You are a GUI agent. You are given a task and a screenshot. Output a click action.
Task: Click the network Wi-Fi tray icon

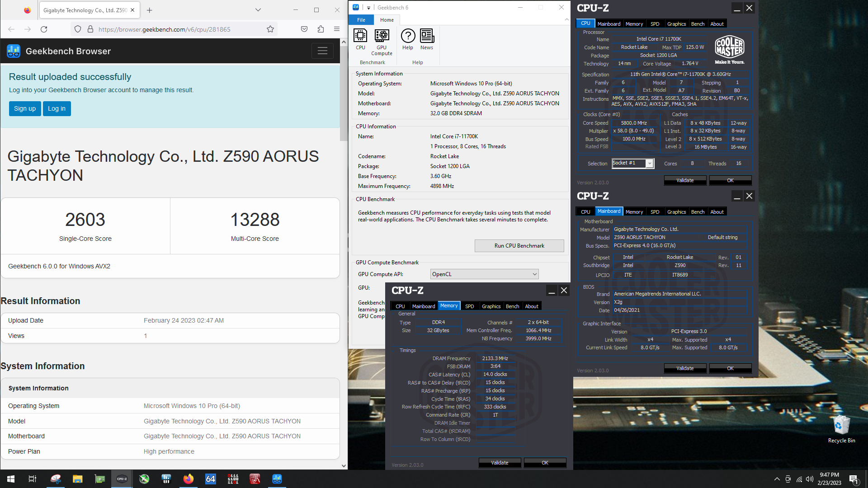(799, 479)
